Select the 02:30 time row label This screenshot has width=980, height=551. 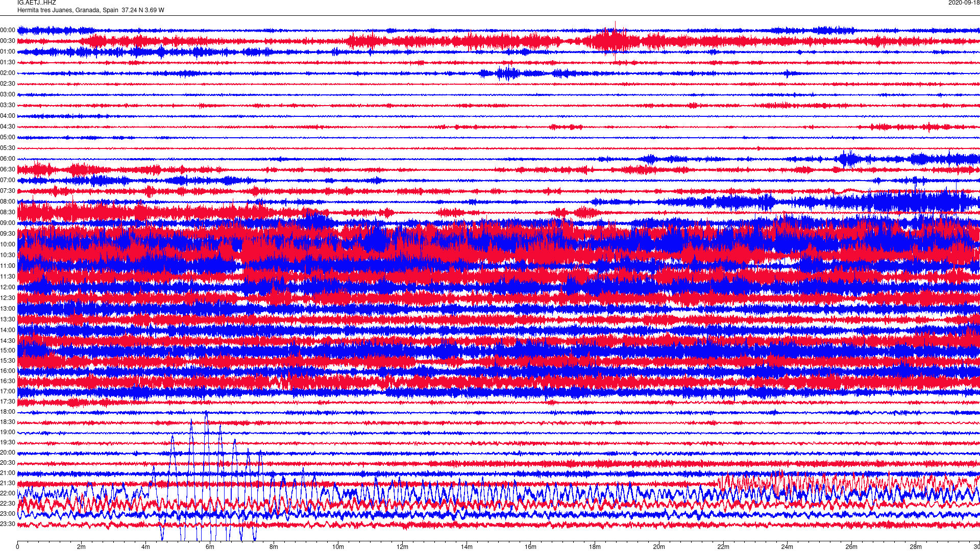[8, 84]
